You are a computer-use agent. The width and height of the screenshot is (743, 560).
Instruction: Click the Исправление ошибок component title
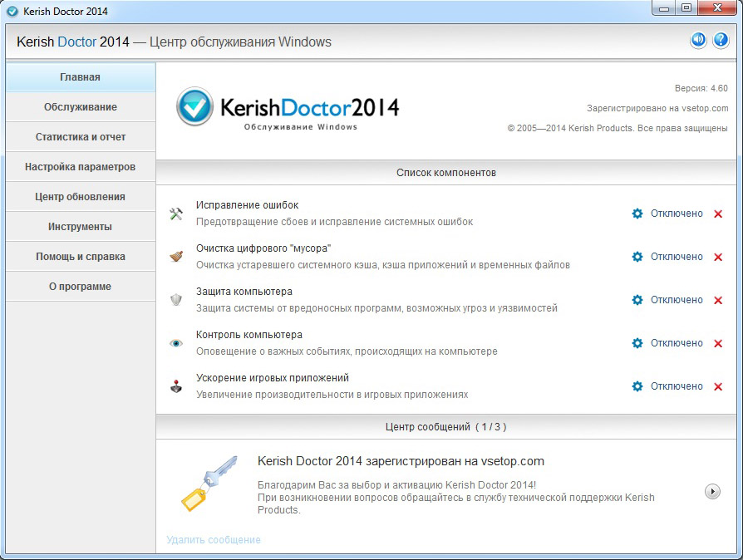(248, 205)
